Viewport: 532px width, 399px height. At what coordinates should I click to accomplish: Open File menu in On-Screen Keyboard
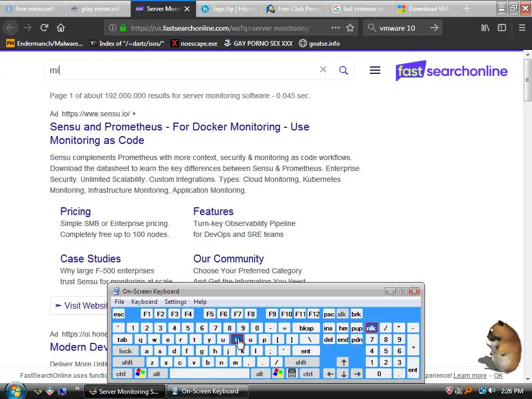(x=119, y=302)
